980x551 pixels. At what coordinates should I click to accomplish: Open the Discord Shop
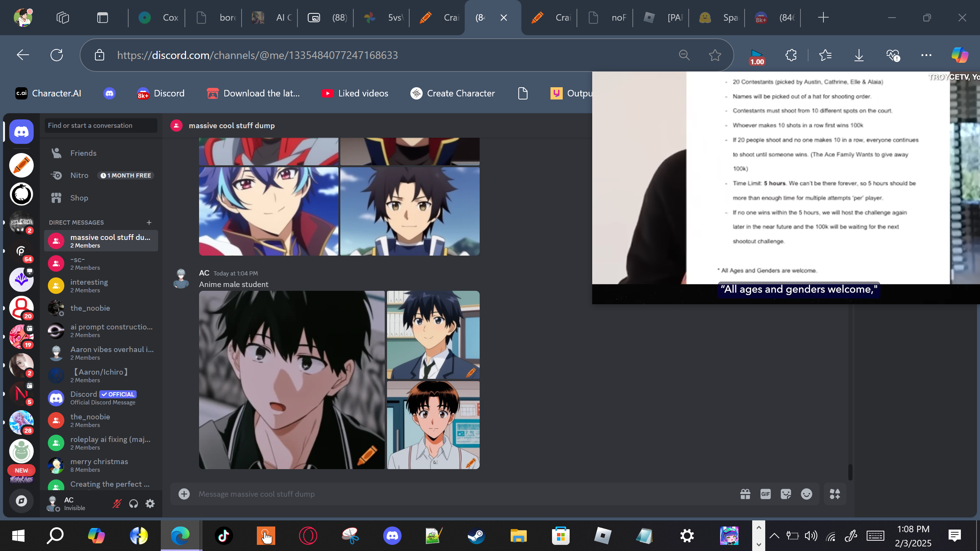coord(101,198)
